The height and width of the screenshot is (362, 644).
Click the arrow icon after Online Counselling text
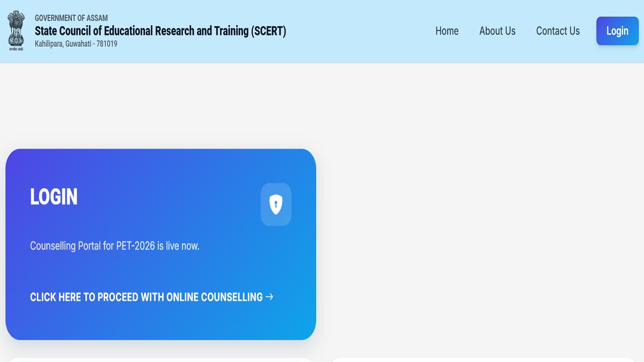[269, 297]
